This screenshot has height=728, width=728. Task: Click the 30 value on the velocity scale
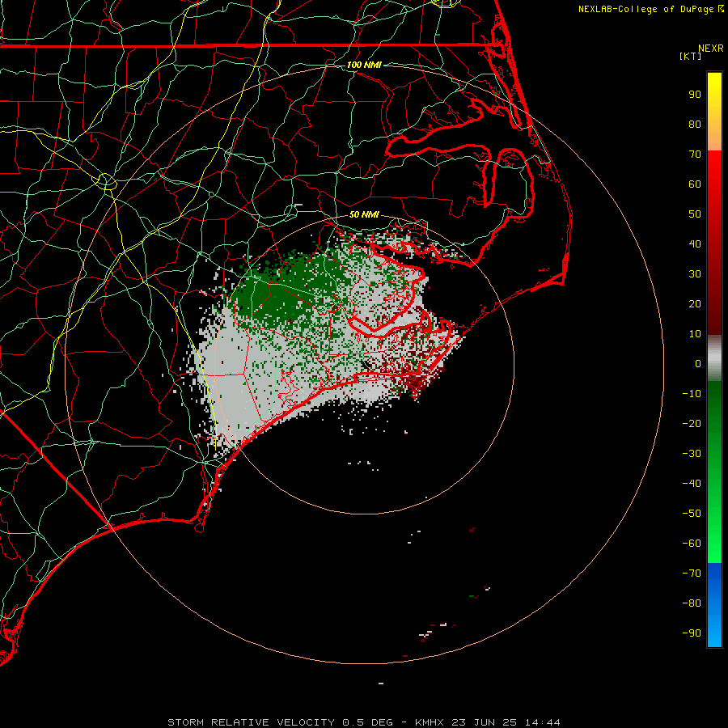pyautogui.click(x=695, y=274)
